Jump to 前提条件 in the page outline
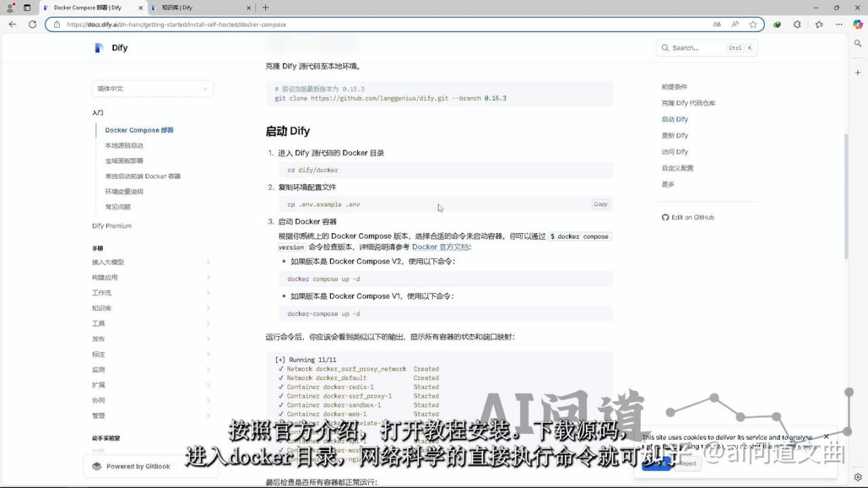 (x=674, y=87)
